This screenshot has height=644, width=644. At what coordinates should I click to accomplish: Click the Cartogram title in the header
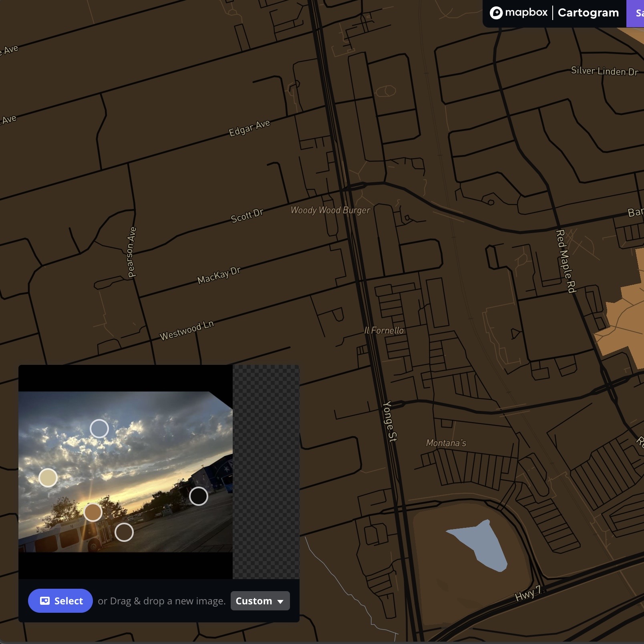tap(588, 12)
